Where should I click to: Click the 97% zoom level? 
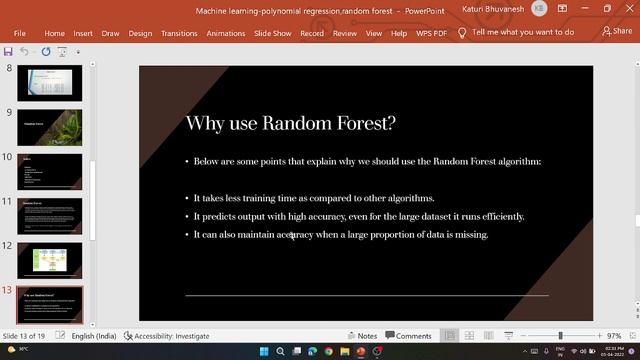[614, 336]
